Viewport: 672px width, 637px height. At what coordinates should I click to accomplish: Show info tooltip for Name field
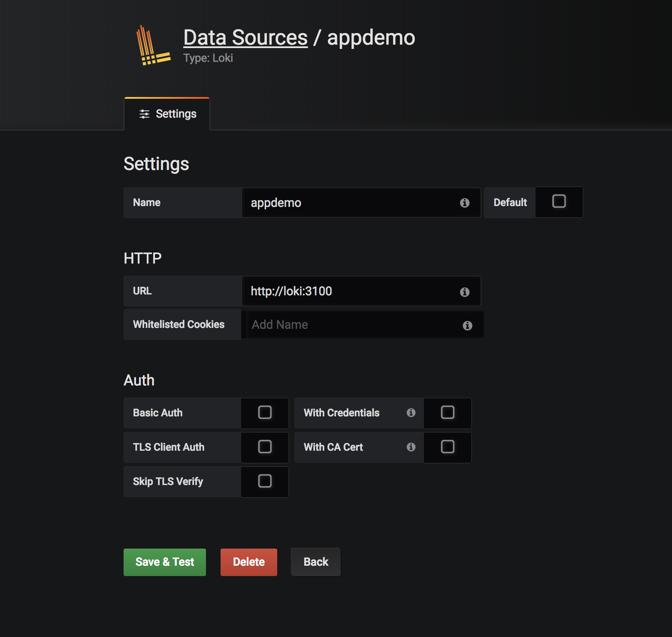pos(465,203)
